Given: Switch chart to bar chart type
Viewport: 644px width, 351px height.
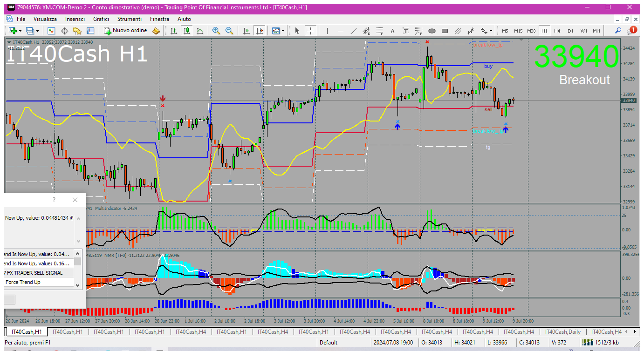Looking at the screenshot, I should tap(174, 31).
